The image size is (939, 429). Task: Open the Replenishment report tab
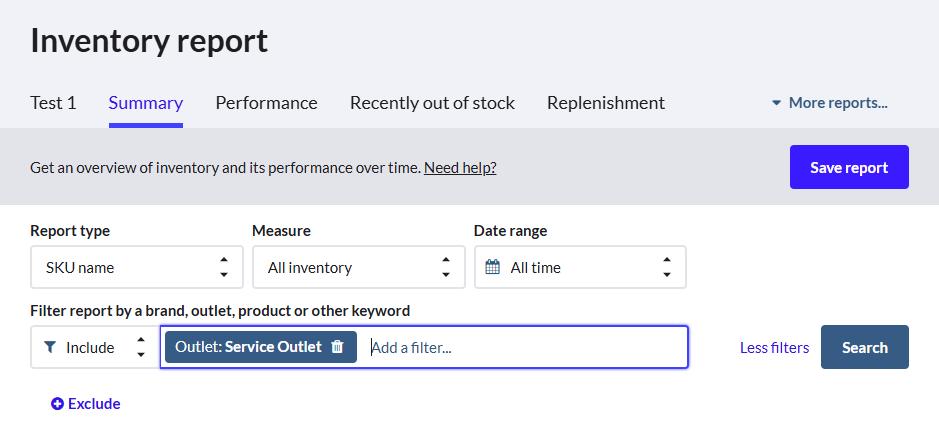[606, 103]
